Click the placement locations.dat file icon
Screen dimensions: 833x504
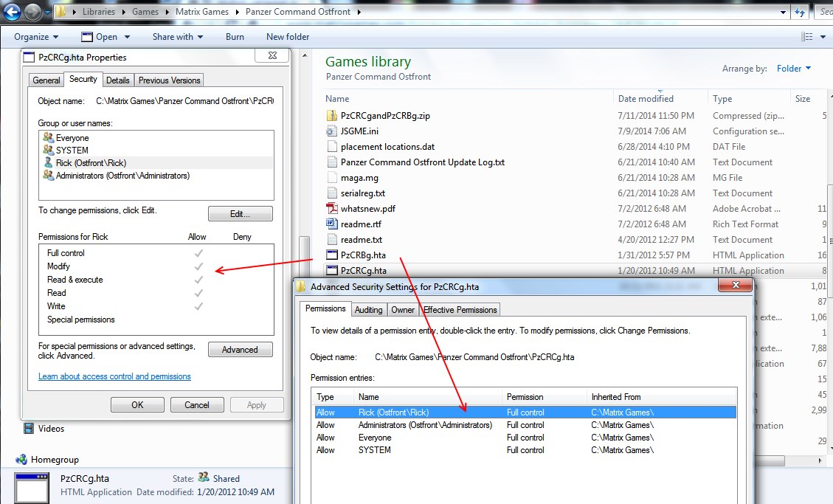coord(331,146)
